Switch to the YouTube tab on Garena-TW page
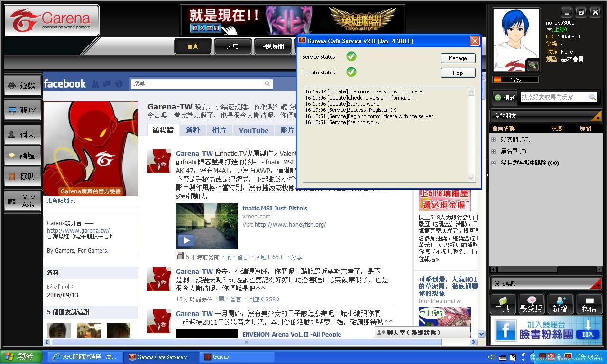Image resolution: width=607 pixels, height=364 pixels. click(x=253, y=130)
